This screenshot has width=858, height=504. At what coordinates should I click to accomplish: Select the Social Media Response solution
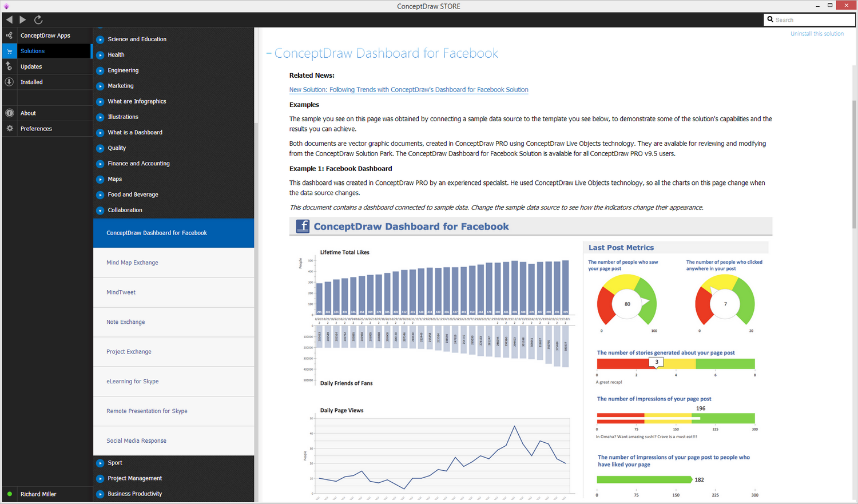point(174,441)
